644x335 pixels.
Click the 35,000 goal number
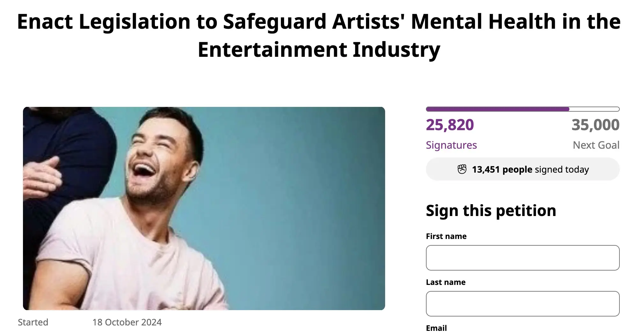pos(595,125)
